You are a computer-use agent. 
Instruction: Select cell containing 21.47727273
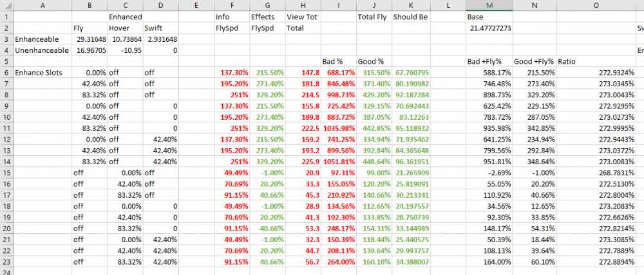pyautogui.click(x=489, y=28)
